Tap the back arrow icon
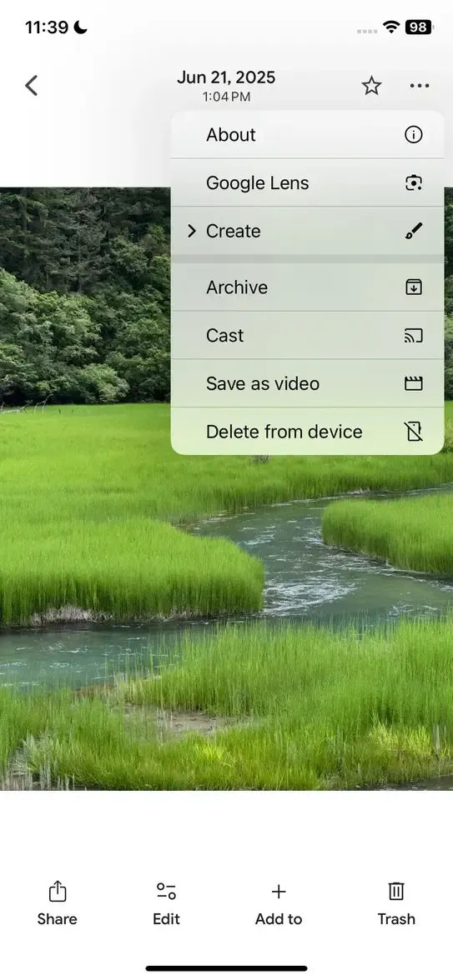 tap(32, 86)
